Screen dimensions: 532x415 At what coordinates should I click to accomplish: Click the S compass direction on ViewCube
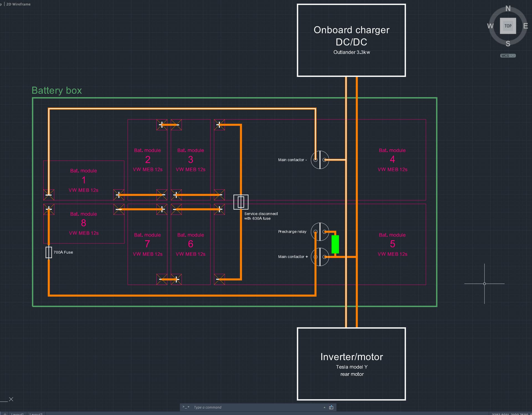[x=508, y=44]
